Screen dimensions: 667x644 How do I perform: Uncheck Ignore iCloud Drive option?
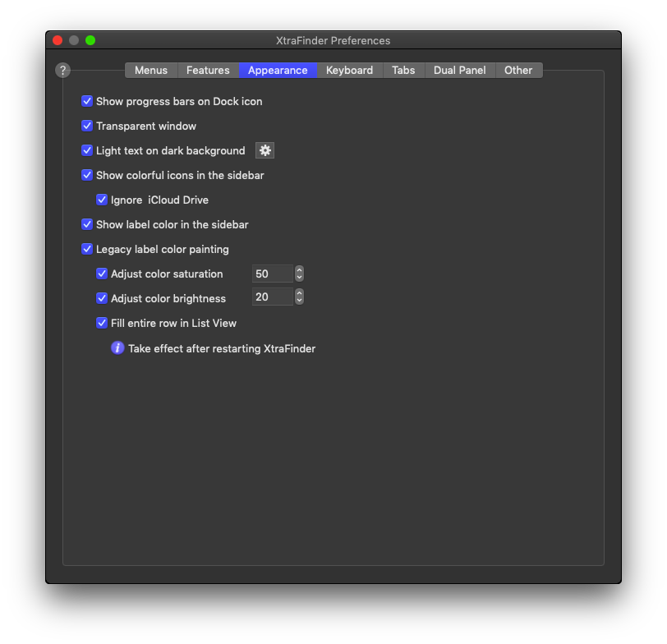tap(102, 200)
